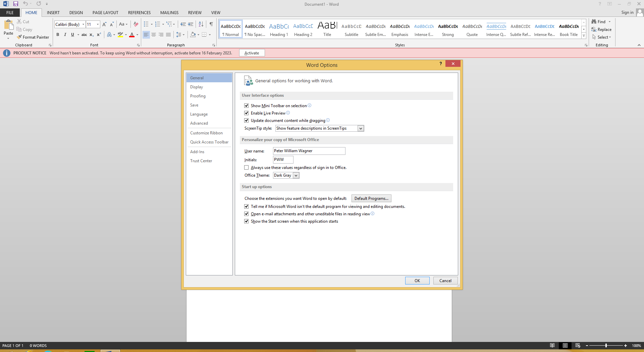Select Trust Center in Word Options sidebar
This screenshot has width=644, height=352.
point(209,161)
